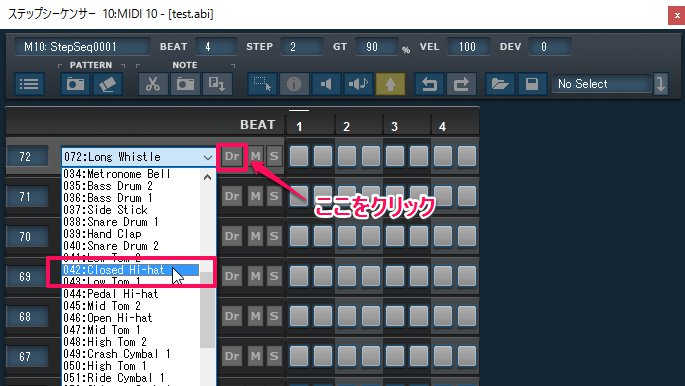The image size is (685, 386).
Task: Click the down arrow beside No Select
Action: click(661, 84)
